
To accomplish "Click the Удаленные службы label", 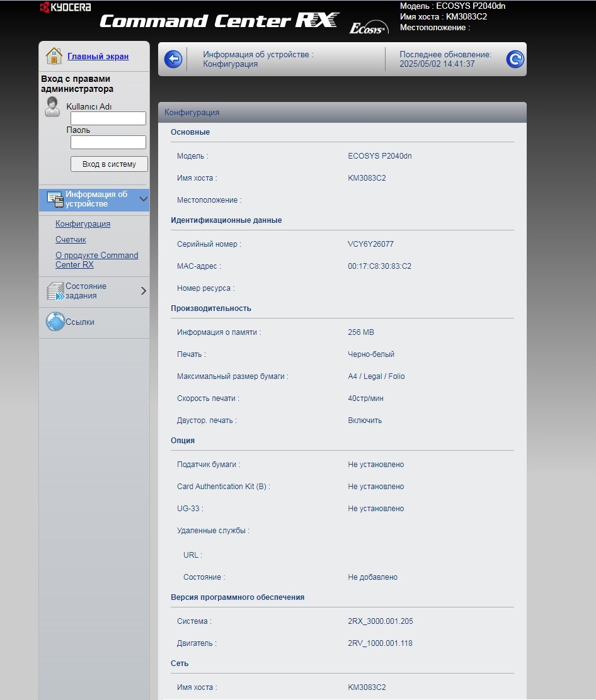I will pyautogui.click(x=213, y=531).
